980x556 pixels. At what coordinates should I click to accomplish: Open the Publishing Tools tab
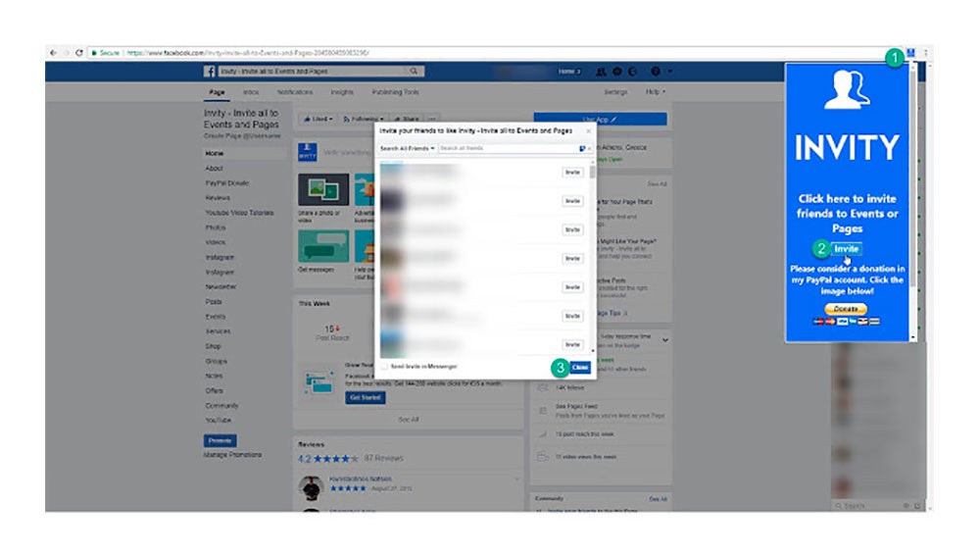(395, 92)
